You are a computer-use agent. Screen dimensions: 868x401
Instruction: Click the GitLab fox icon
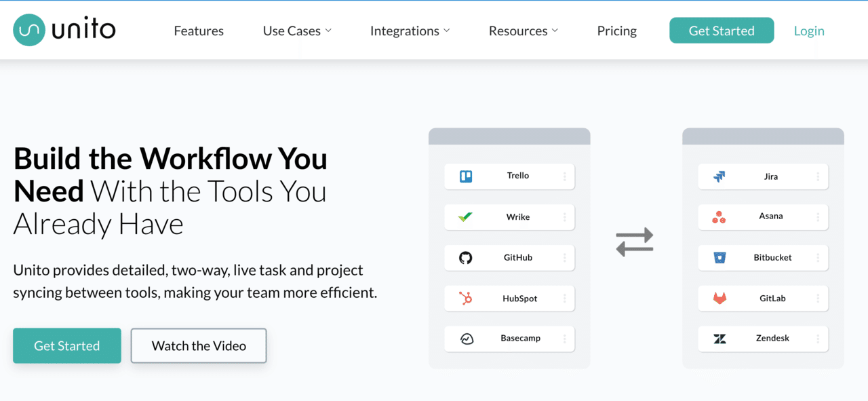click(719, 299)
